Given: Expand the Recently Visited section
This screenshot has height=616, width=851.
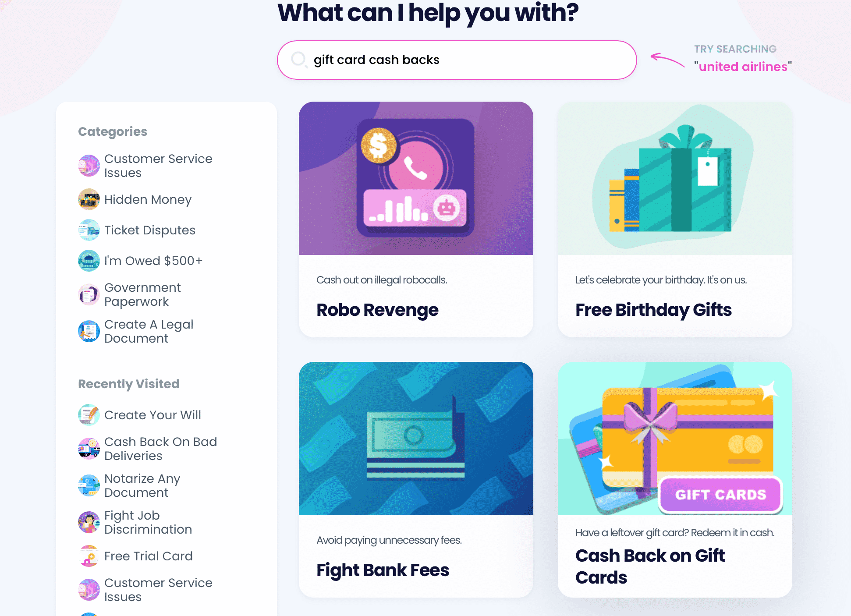Looking at the screenshot, I should coord(129,383).
